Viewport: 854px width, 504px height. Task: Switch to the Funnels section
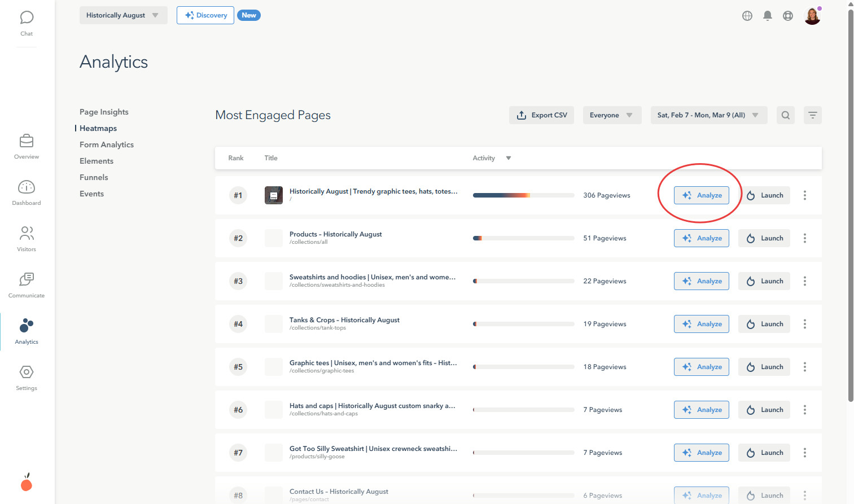tap(93, 177)
